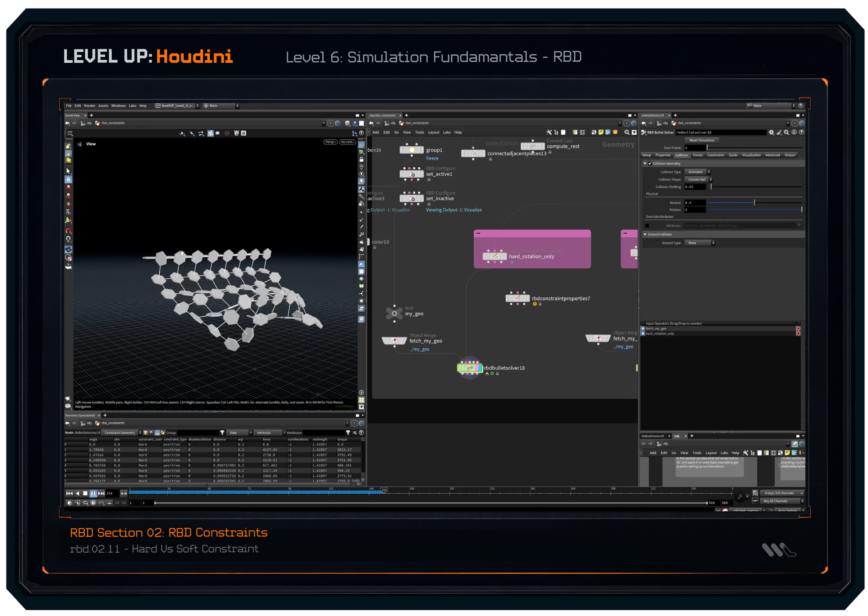Pause playback in the timeline

(93, 493)
